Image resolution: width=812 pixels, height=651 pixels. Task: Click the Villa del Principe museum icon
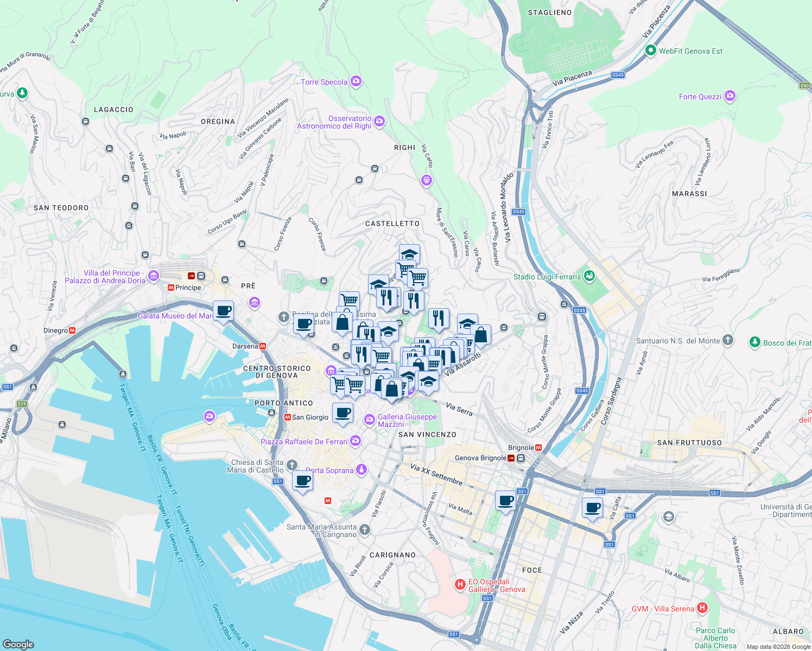tap(154, 277)
